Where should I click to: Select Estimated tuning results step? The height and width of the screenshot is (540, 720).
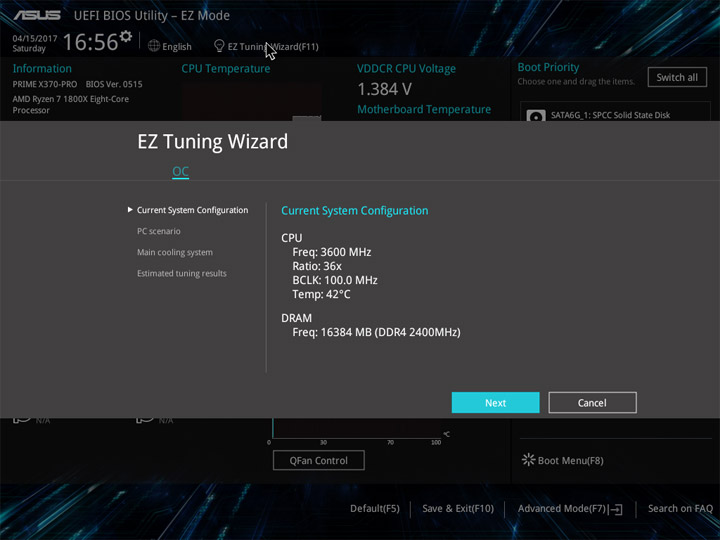(x=181, y=273)
